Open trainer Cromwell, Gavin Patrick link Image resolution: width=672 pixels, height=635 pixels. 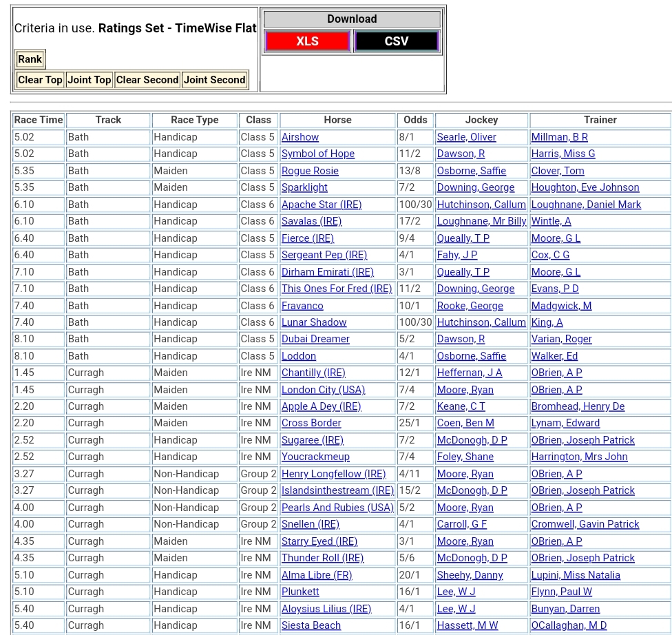point(585,524)
